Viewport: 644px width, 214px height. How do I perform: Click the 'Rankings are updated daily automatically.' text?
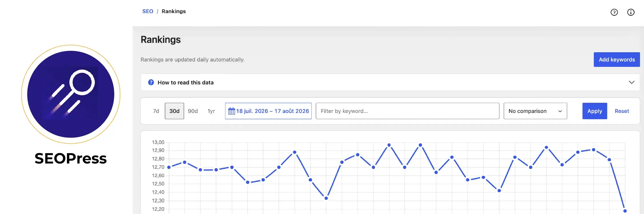click(x=193, y=60)
